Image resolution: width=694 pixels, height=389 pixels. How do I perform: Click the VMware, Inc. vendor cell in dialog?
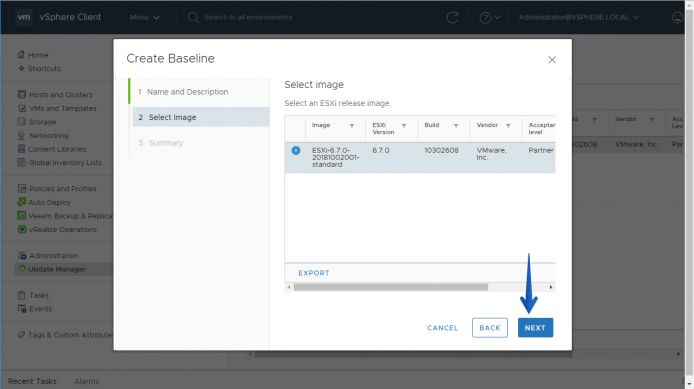pos(491,154)
